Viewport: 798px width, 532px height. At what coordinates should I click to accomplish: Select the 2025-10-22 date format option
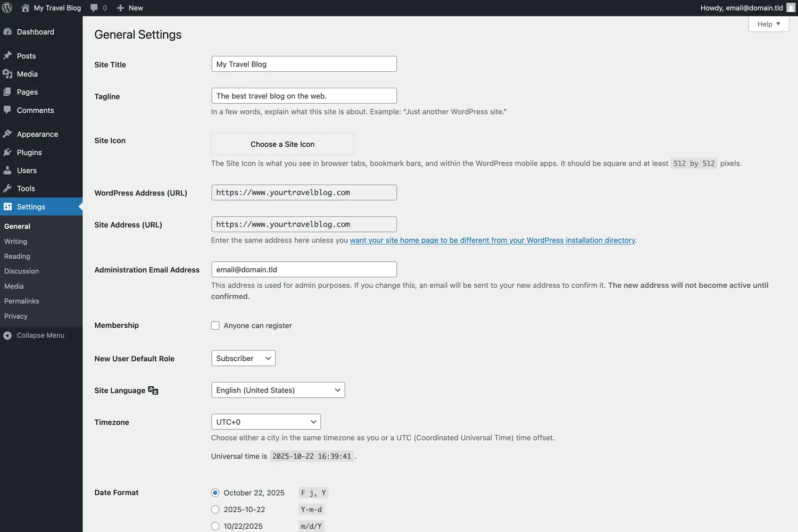click(x=215, y=509)
